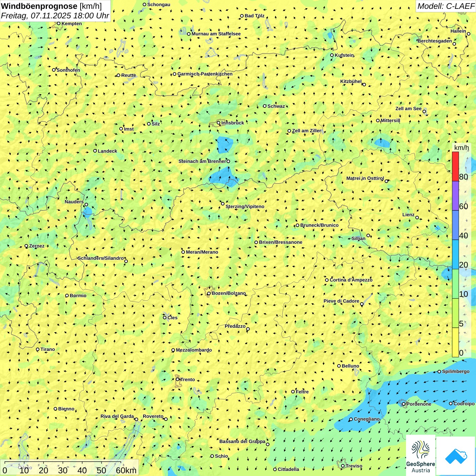
Task: Click the Cles label
Action: pyautogui.click(x=172, y=318)
